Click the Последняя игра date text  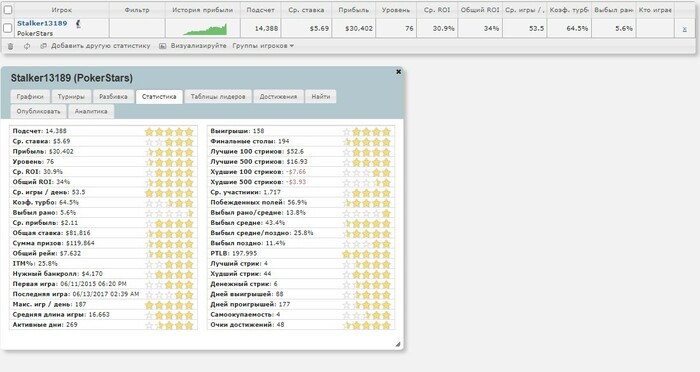click(76, 294)
